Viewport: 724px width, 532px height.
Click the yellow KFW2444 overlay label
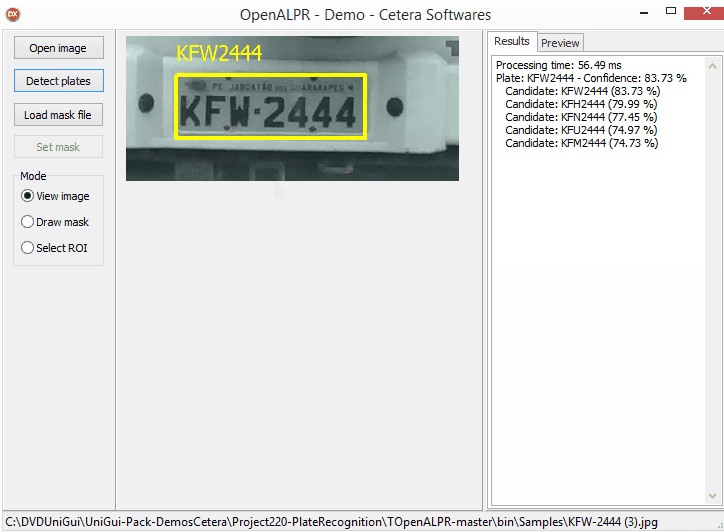point(219,53)
